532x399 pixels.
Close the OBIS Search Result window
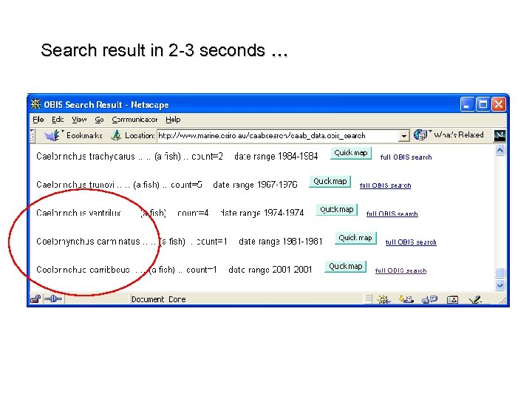coord(499,104)
